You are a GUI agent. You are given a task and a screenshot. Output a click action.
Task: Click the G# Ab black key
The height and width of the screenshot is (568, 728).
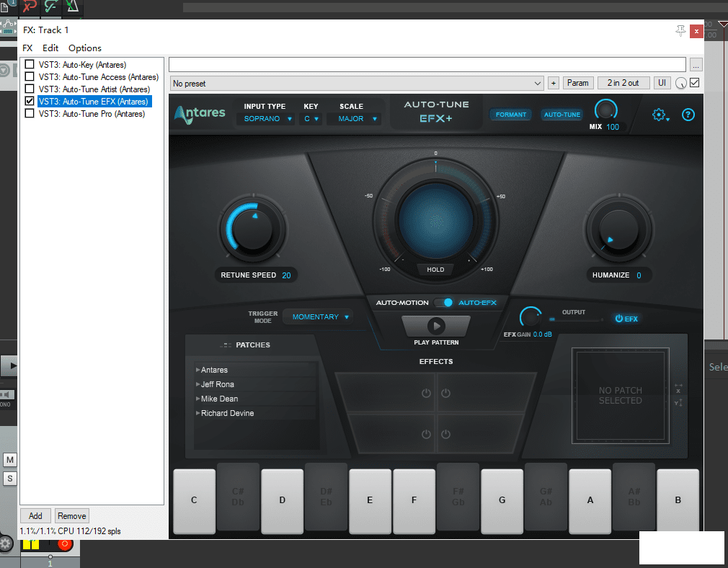[546, 497]
